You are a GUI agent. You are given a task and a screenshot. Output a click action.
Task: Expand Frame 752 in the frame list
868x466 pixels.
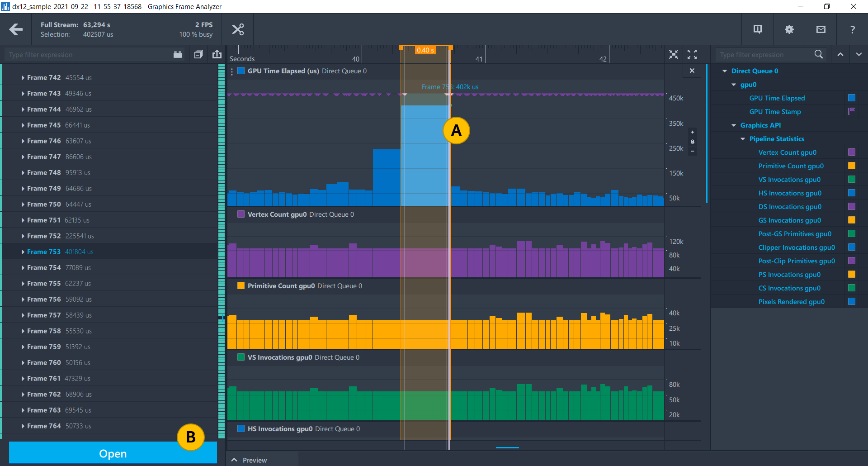[x=23, y=236]
